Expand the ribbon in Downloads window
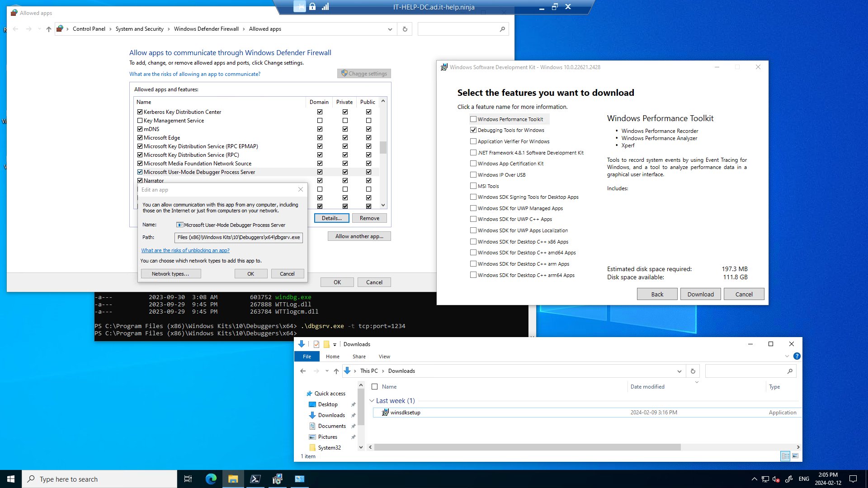Screen dimensions: 868x488 tap(787, 356)
